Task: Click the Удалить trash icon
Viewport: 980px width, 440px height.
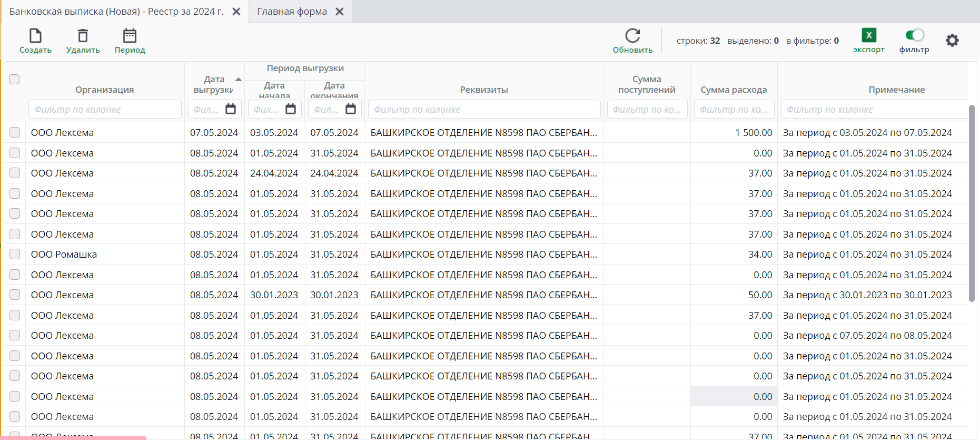Action: [x=83, y=36]
